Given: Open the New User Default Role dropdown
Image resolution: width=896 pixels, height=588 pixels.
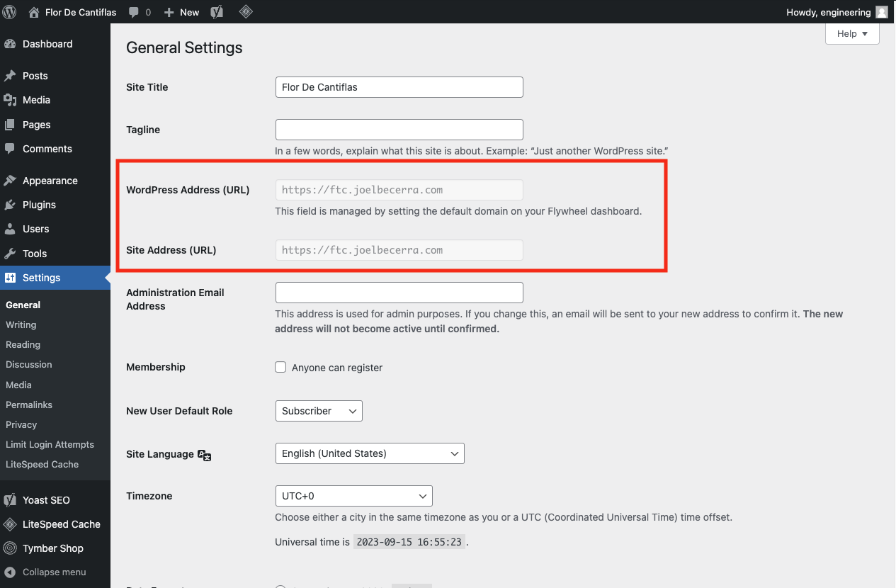Looking at the screenshot, I should (x=318, y=411).
